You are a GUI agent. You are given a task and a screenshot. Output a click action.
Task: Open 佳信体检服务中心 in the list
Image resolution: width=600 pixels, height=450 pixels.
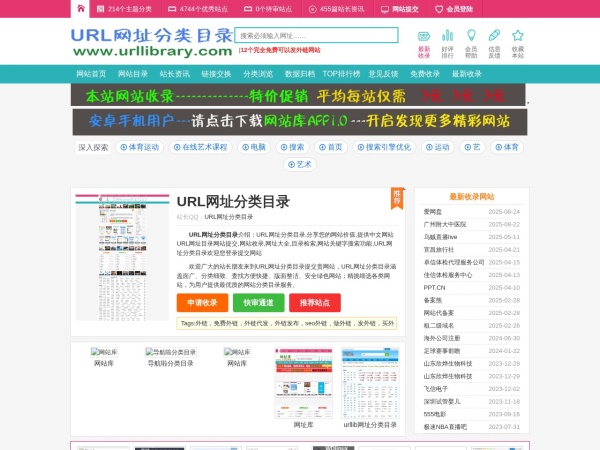click(448, 275)
